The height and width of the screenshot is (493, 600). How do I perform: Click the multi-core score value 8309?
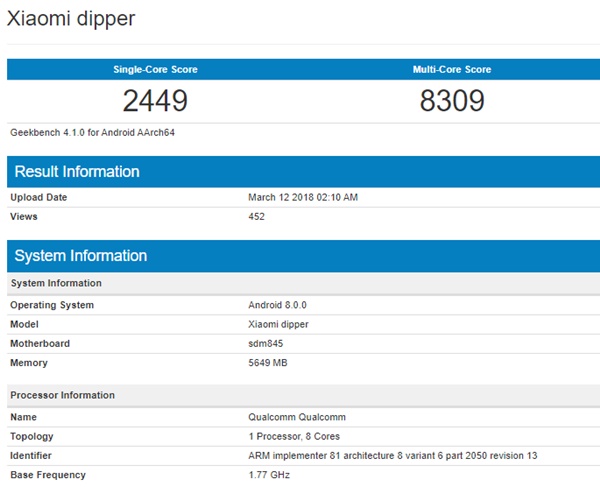[x=452, y=101]
